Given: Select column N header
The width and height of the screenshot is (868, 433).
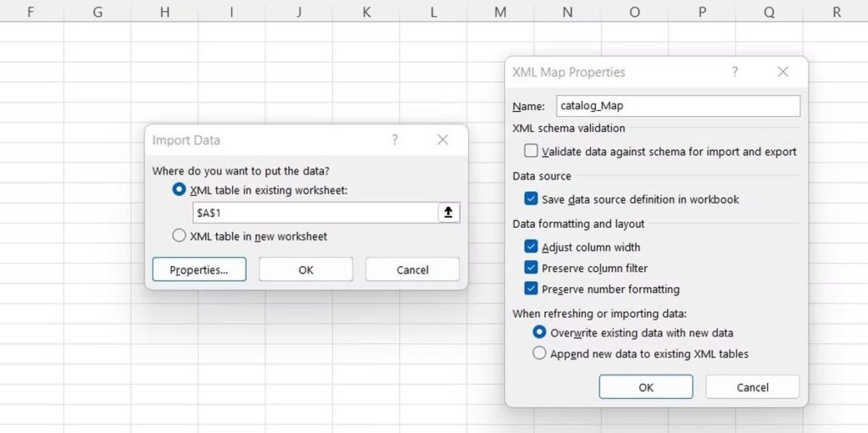Looking at the screenshot, I should coord(567,12).
